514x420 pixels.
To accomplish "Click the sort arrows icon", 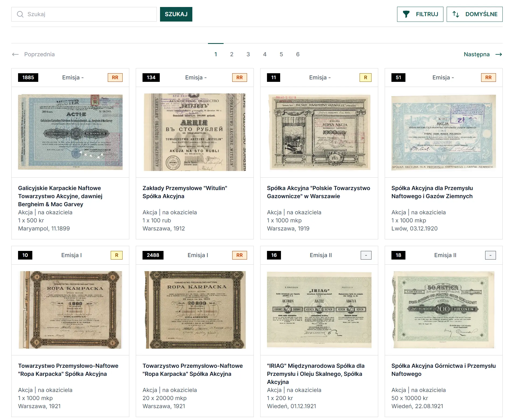I will coord(456,14).
